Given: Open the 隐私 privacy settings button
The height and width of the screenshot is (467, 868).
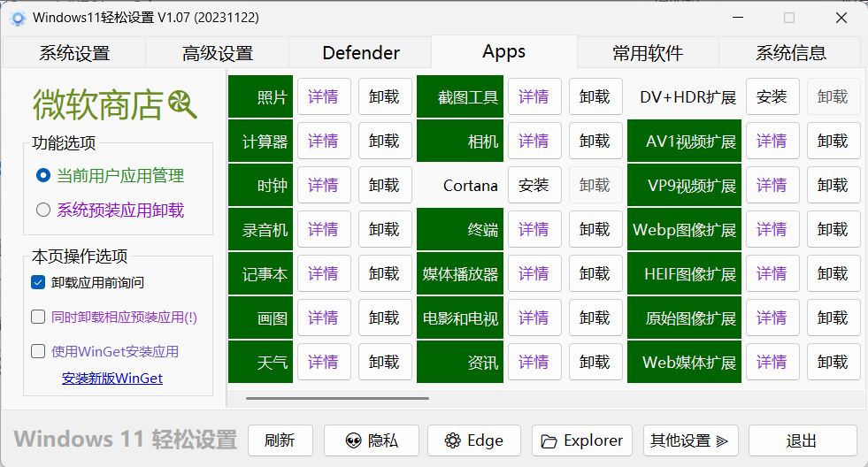Looking at the screenshot, I should point(371,440).
